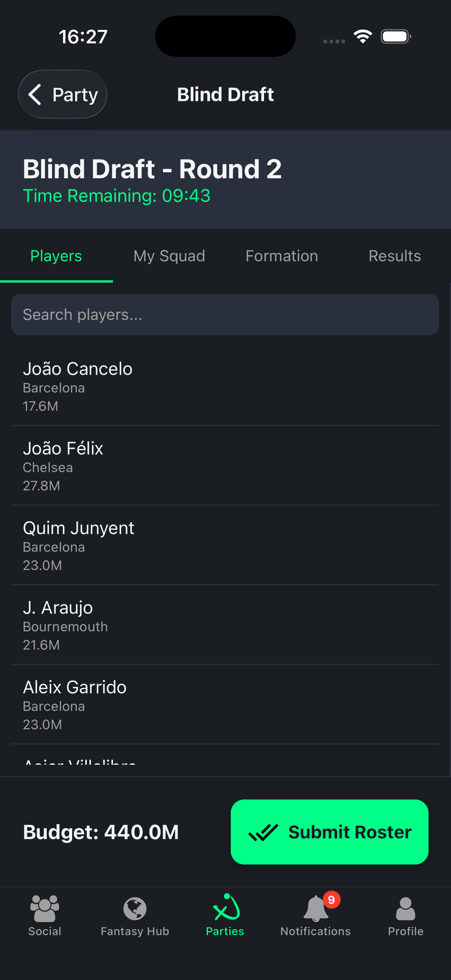Tap the Parties icon in bottom bar
451x980 pixels.
(226, 908)
